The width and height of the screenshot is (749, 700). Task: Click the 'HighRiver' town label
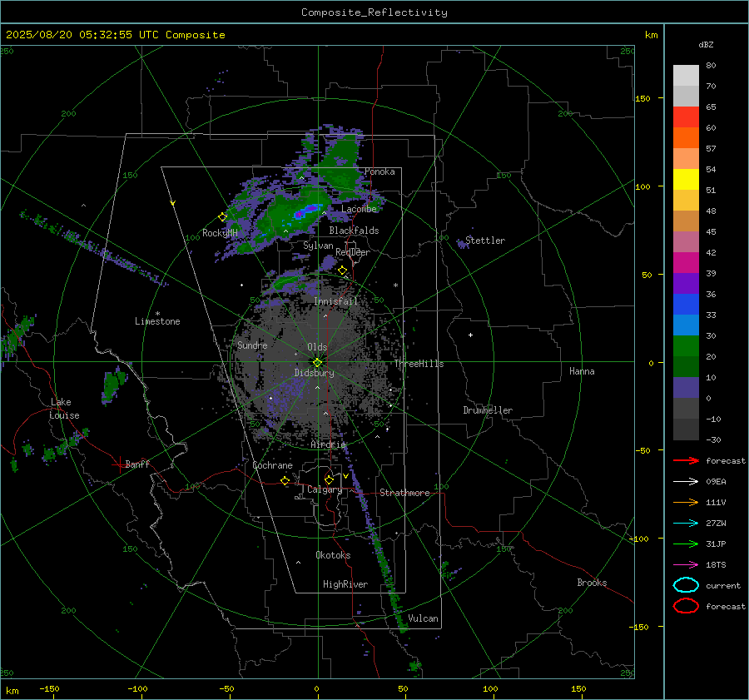[345, 584]
